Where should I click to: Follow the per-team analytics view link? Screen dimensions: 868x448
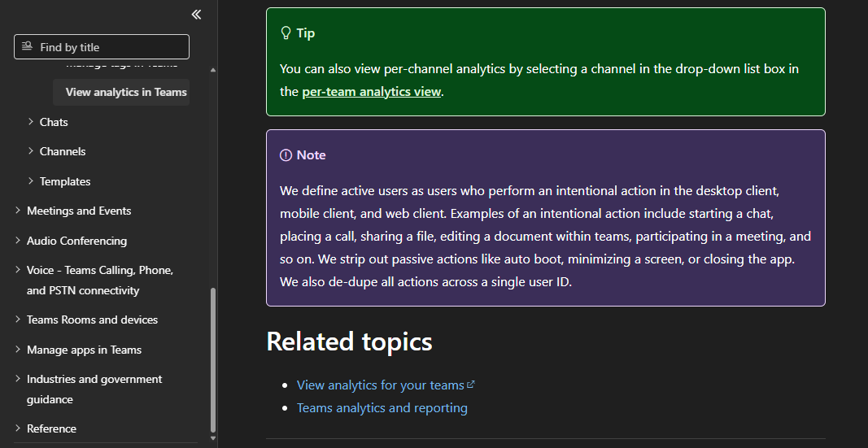[372, 92]
